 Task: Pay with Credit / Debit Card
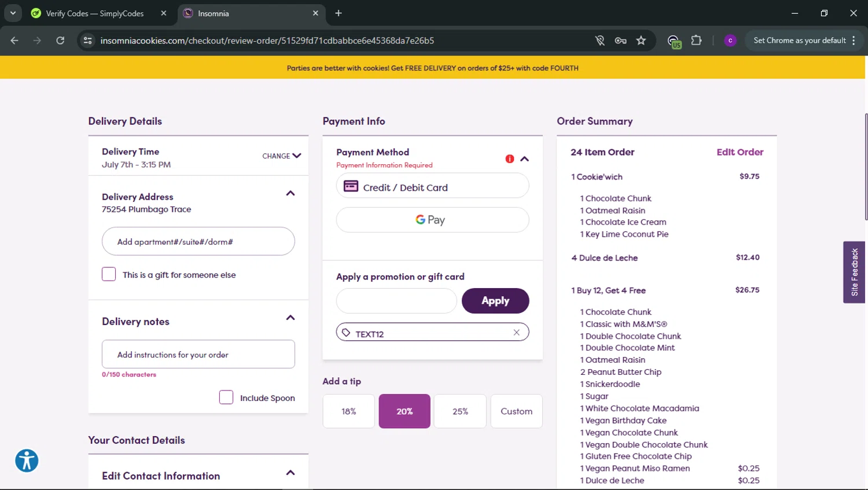click(x=433, y=186)
